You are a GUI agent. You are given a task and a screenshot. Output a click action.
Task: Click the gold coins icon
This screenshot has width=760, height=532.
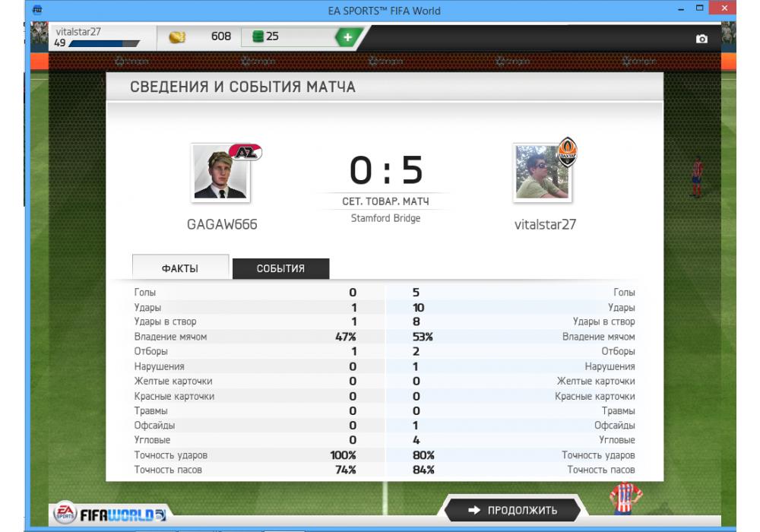tap(177, 36)
